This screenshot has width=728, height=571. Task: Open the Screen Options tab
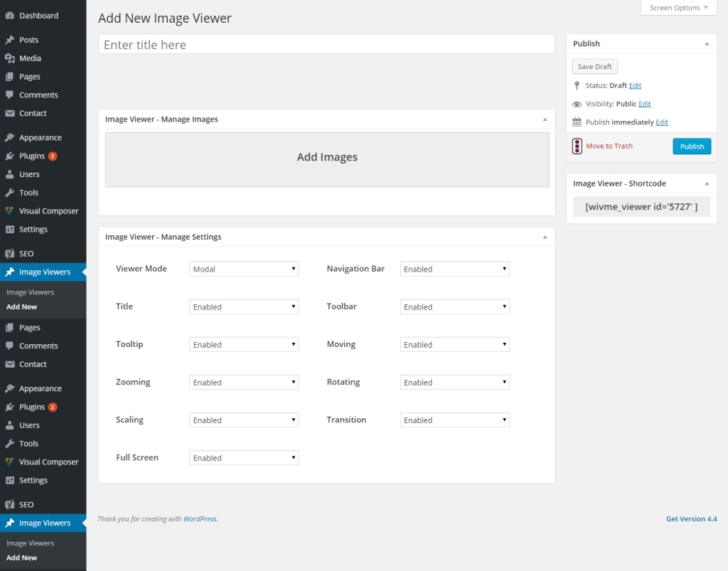(678, 7)
